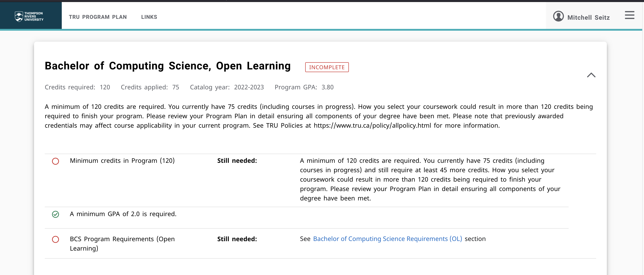Click the Mitchell Seitz user name
The height and width of the screenshot is (275, 644).
click(x=588, y=17)
